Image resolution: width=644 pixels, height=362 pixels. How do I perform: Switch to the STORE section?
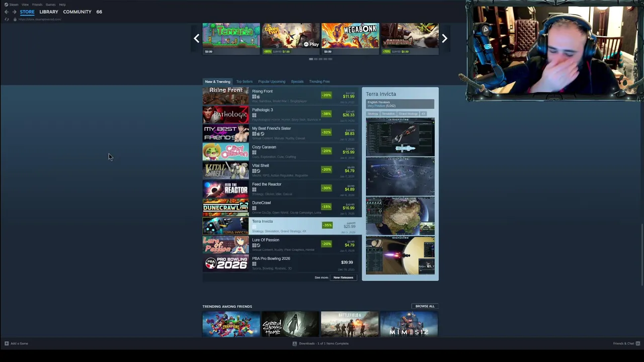click(x=27, y=12)
